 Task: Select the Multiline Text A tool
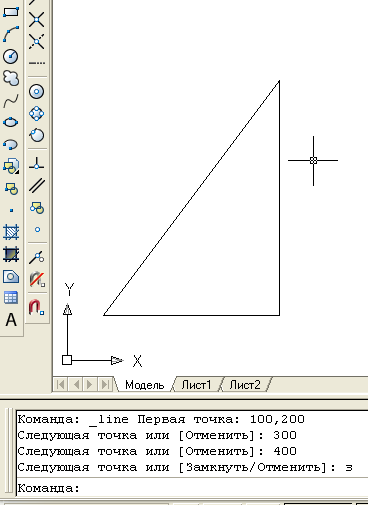tap(11, 320)
